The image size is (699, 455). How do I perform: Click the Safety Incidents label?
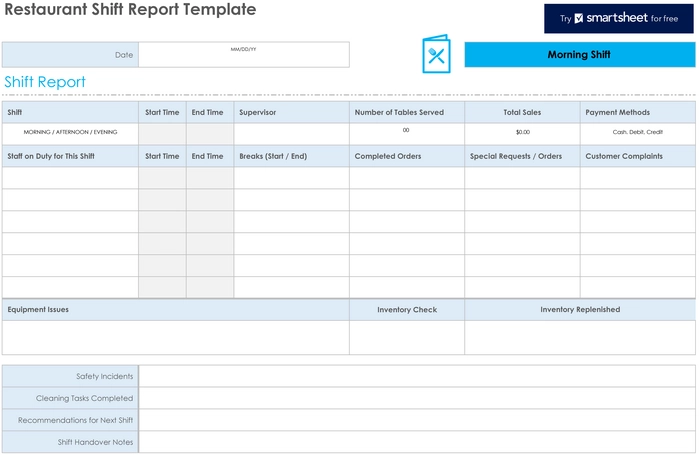point(70,376)
